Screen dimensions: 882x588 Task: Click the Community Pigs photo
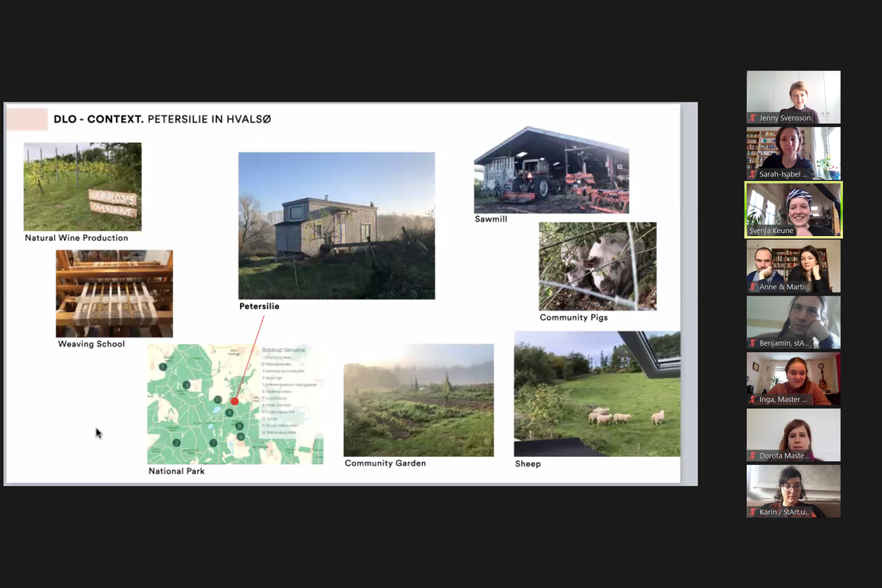[x=598, y=266]
